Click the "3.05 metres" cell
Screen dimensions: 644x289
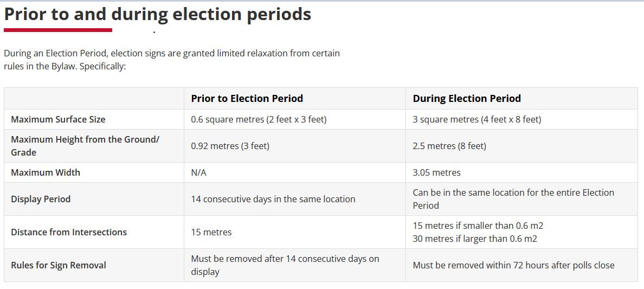(x=436, y=172)
